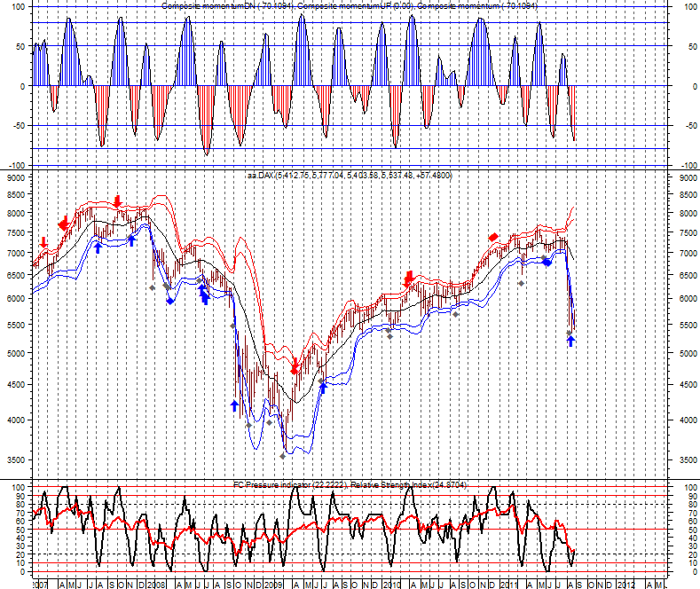The height and width of the screenshot is (589, 700).
Task: Click the red sell arrow near 7250 in early 2007
Action: [x=43, y=242]
